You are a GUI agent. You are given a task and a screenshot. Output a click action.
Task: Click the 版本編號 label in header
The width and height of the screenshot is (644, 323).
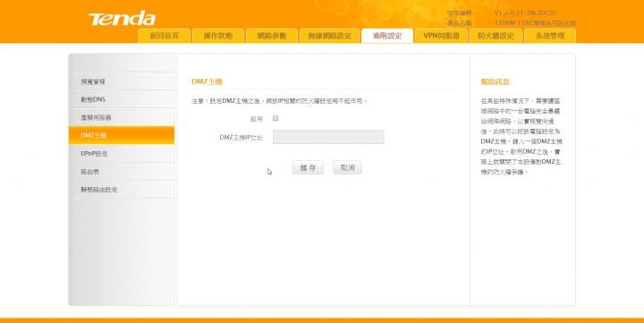tap(460, 13)
